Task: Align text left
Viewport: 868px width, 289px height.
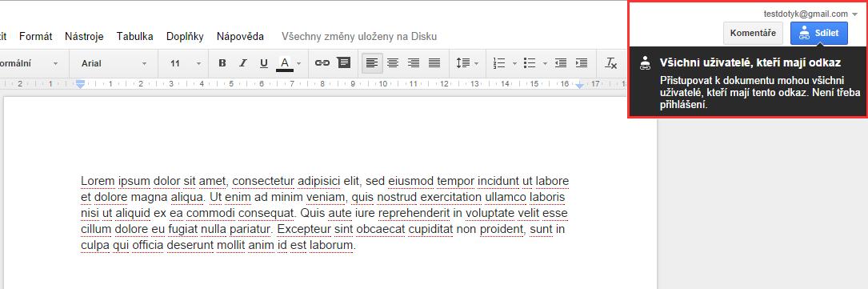Action: (x=372, y=63)
